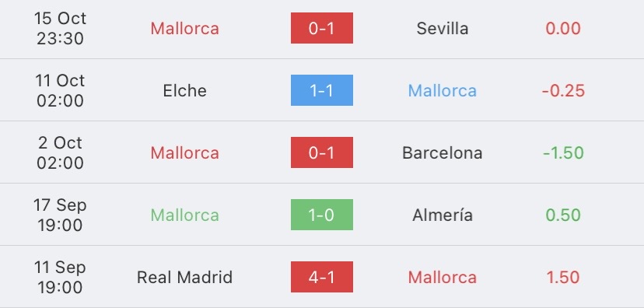Click the 0.50 handicap value
The height and width of the screenshot is (308, 644).
click(563, 215)
